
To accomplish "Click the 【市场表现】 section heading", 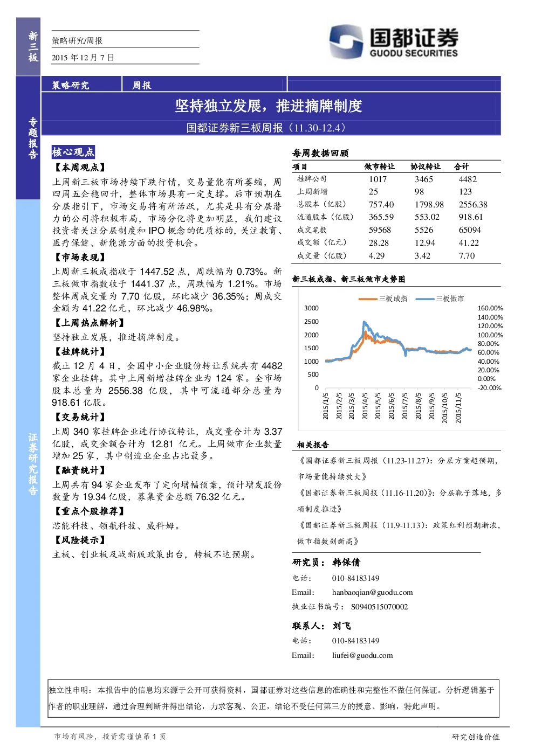I will (x=79, y=258).
